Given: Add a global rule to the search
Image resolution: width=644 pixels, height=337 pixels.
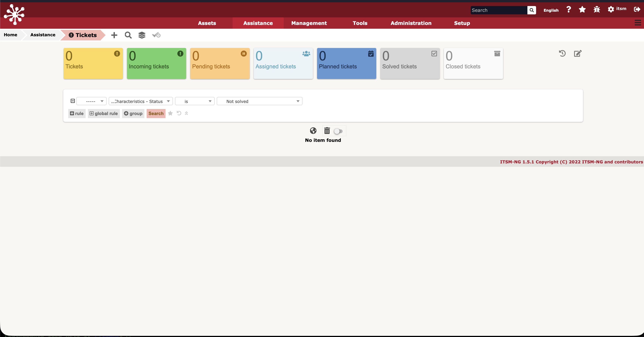Looking at the screenshot, I should coord(104,113).
